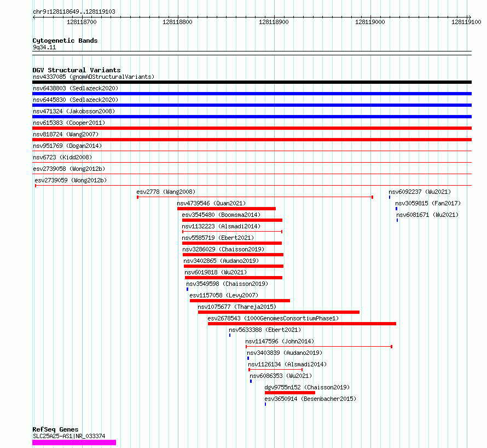Click the esv2778 (Wang2008) label
This screenshot has height=448, width=487.
(166, 192)
